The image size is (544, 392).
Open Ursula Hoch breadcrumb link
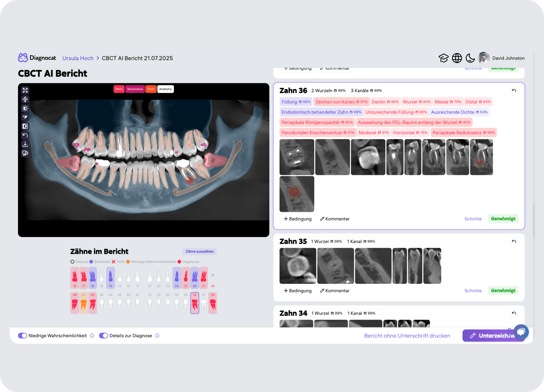(78, 58)
